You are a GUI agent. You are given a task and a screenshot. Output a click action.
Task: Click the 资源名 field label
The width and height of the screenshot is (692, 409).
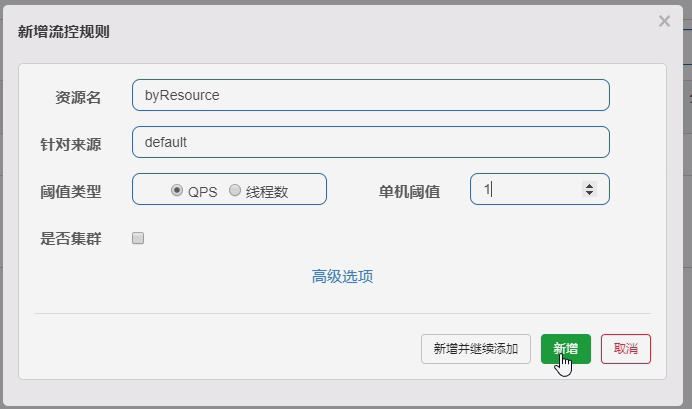coord(78,98)
